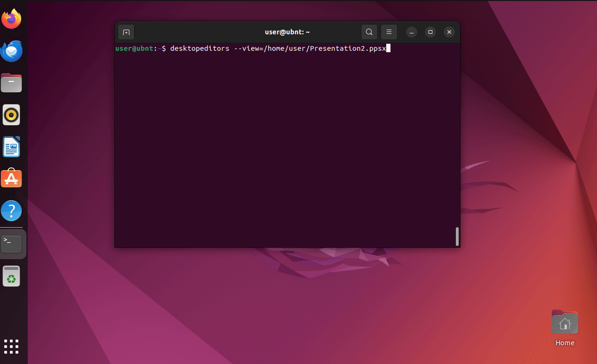This screenshot has height=364, width=597.
Task: Open terminal search
Action: (x=369, y=32)
